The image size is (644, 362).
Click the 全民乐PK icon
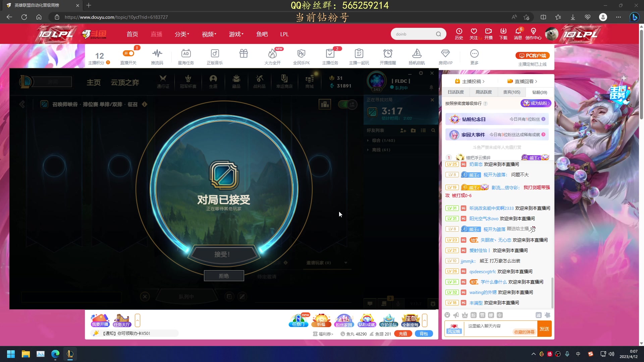(x=301, y=54)
